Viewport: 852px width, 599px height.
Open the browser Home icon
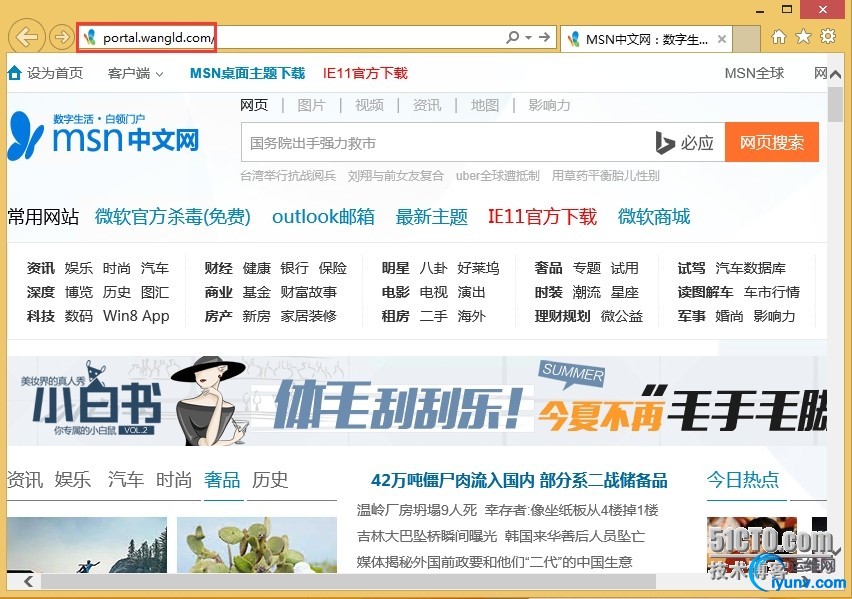(x=779, y=37)
